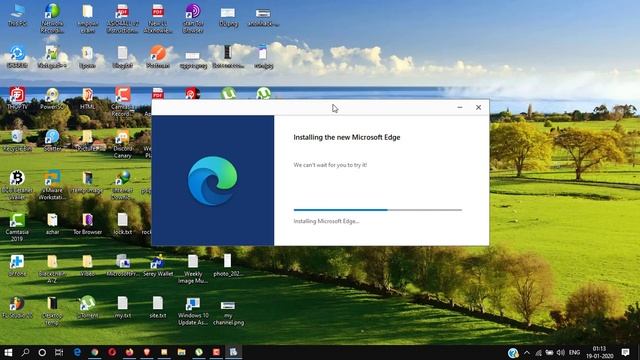The height and width of the screenshot is (360, 640).
Task: Open Cortana from the taskbar
Action: coord(42,352)
